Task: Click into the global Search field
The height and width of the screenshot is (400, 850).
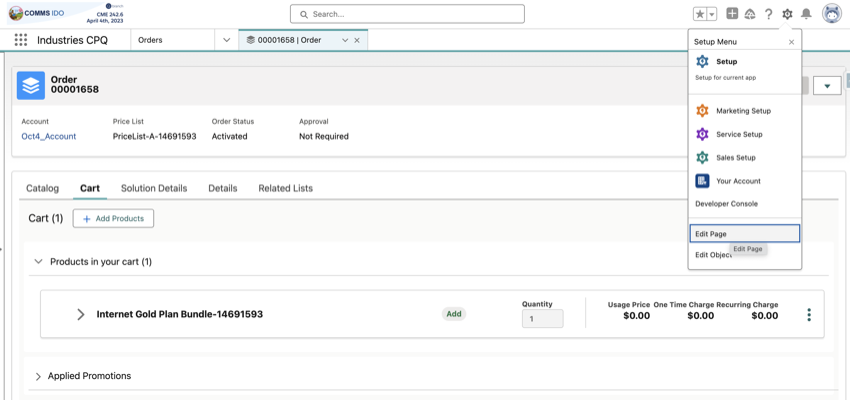Action: (x=407, y=14)
